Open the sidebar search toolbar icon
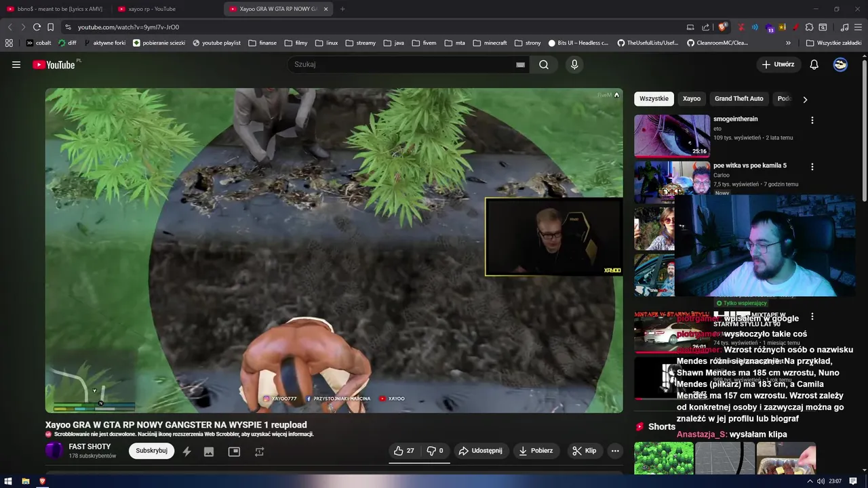Viewport: 868px width, 488px height. click(823, 27)
